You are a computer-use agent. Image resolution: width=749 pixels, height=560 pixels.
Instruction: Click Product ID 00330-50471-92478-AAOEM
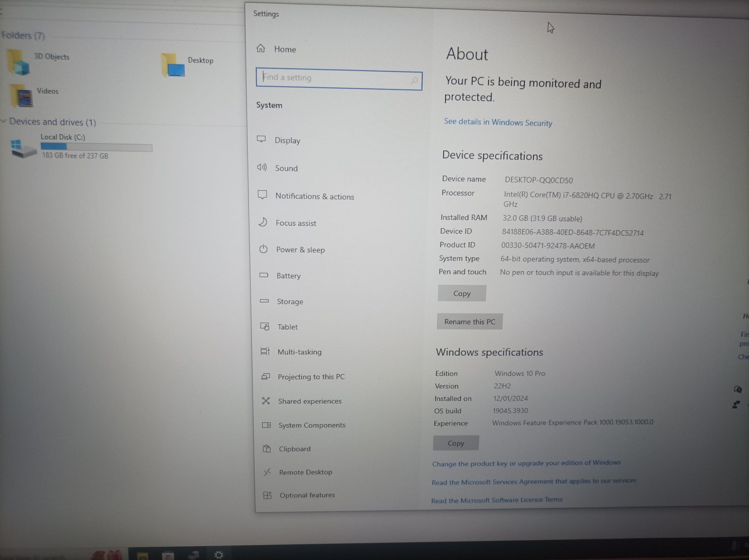548,246
